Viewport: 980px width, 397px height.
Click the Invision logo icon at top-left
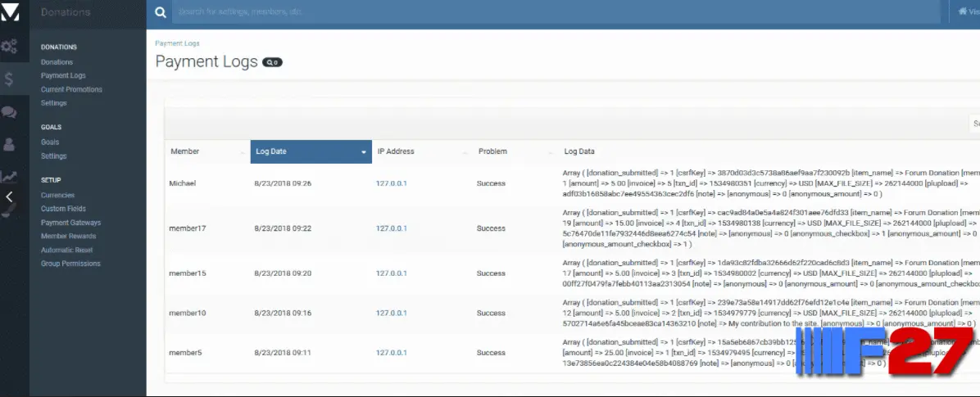click(11, 12)
